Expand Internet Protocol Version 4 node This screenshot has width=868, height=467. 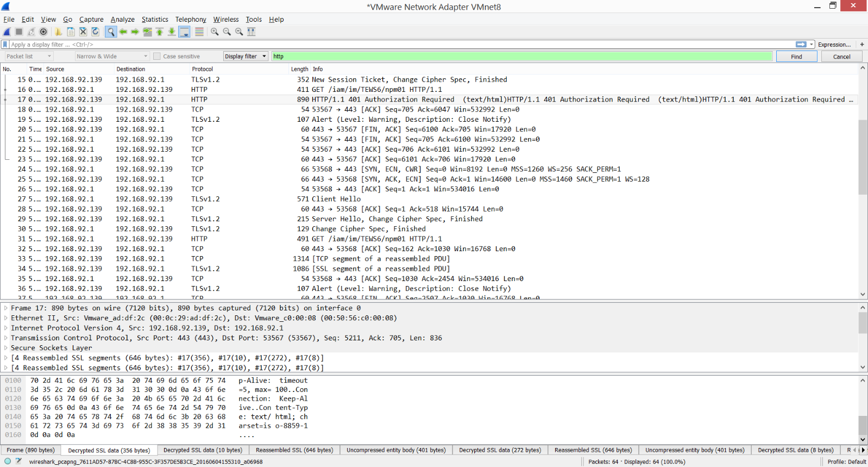pyautogui.click(x=6, y=328)
